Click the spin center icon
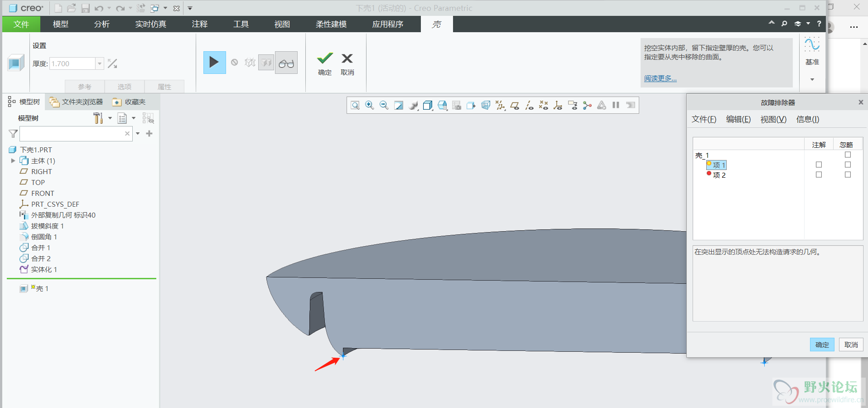Viewport: 868px width, 408px height. (x=587, y=105)
